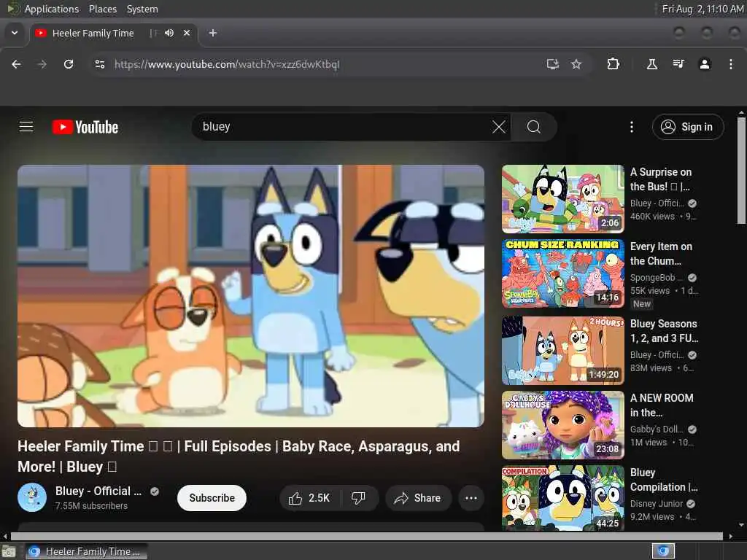
Task: Click show desktop icon in taskbar
Action: tap(9, 551)
